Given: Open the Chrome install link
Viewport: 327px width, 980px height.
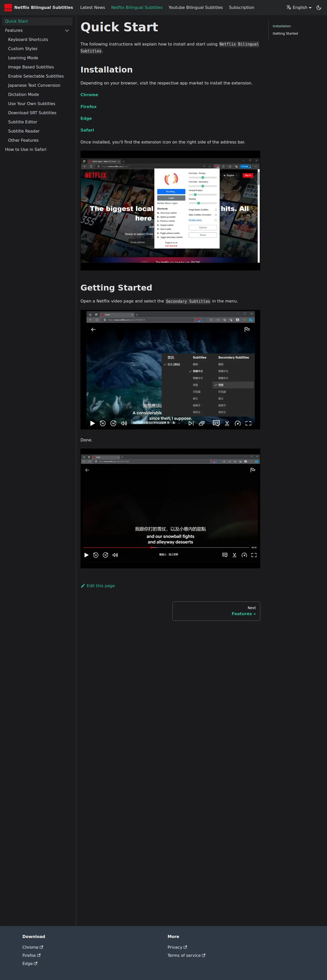Looking at the screenshot, I should (x=89, y=95).
